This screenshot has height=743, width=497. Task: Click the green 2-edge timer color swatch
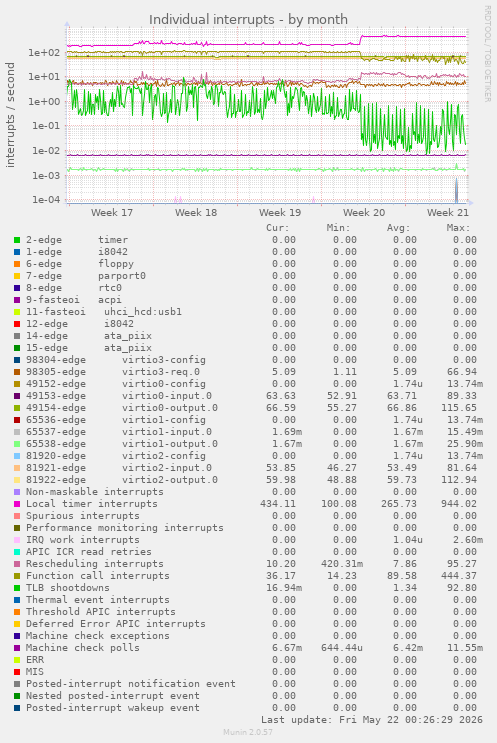(17, 240)
